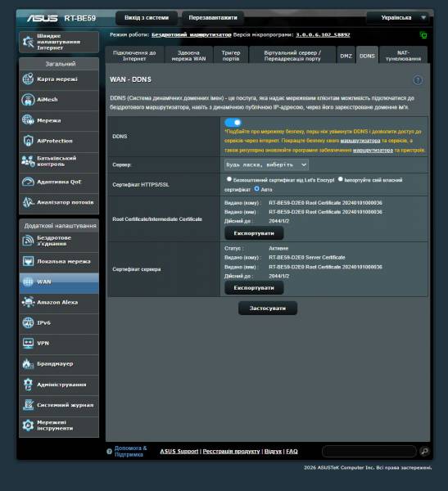
Task: Open the Відгук feedback link
Action: (x=273, y=451)
